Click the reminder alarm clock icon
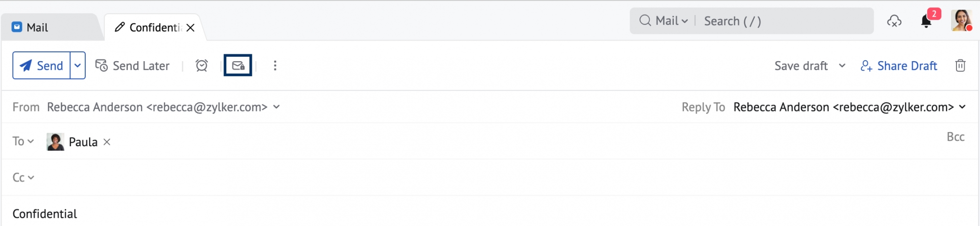 [201, 66]
